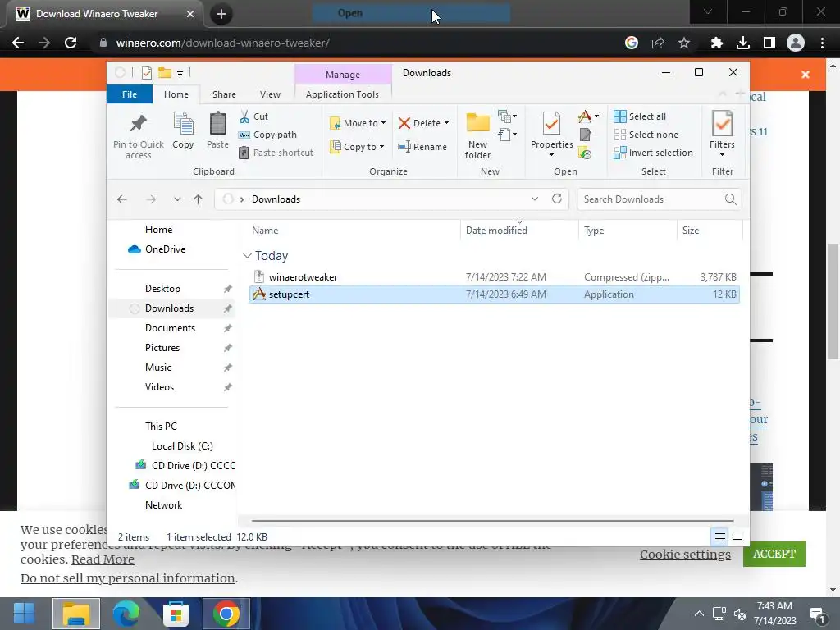The height and width of the screenshot is (630, 840).
Task: Click Rename in Organize group
Action: click(422, 147)
